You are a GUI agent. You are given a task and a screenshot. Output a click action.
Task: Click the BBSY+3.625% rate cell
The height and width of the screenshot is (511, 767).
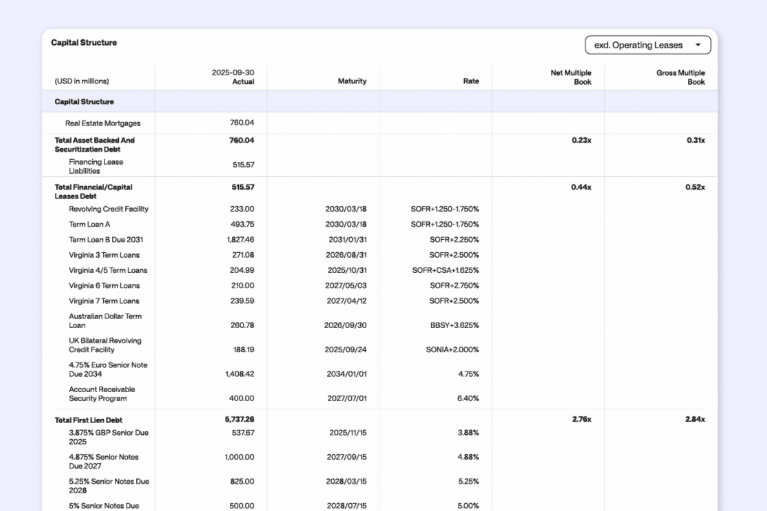454,325
